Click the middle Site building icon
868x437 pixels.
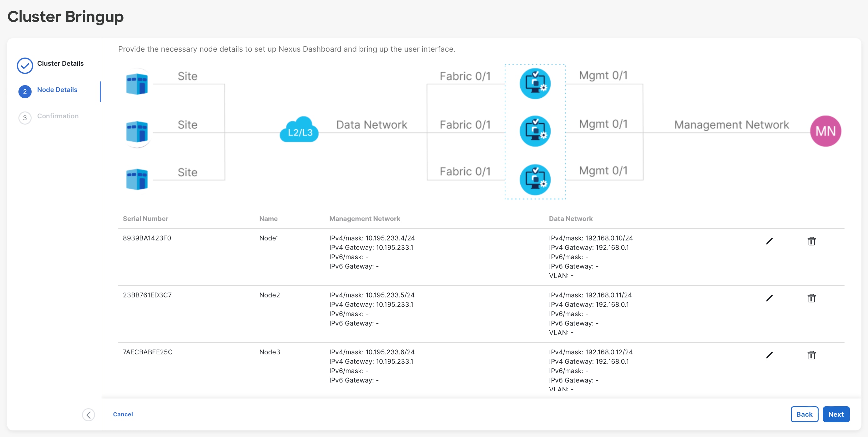[137, 131]
